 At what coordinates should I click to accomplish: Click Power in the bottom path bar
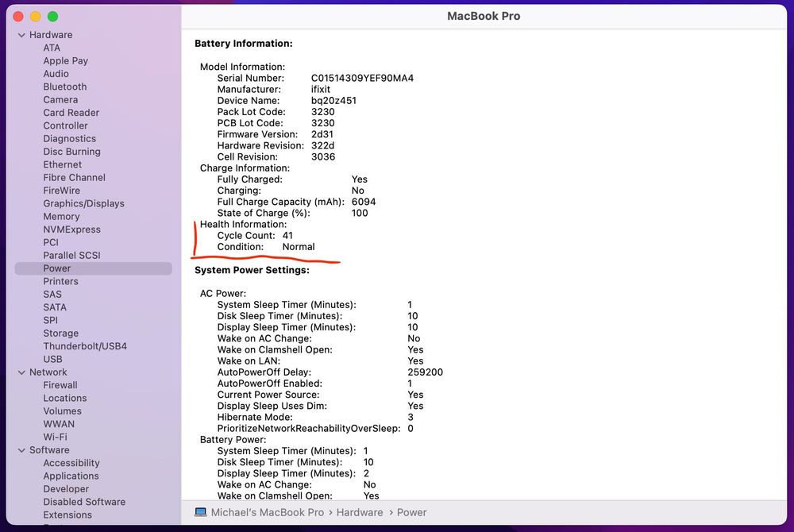tap(411, 512)
